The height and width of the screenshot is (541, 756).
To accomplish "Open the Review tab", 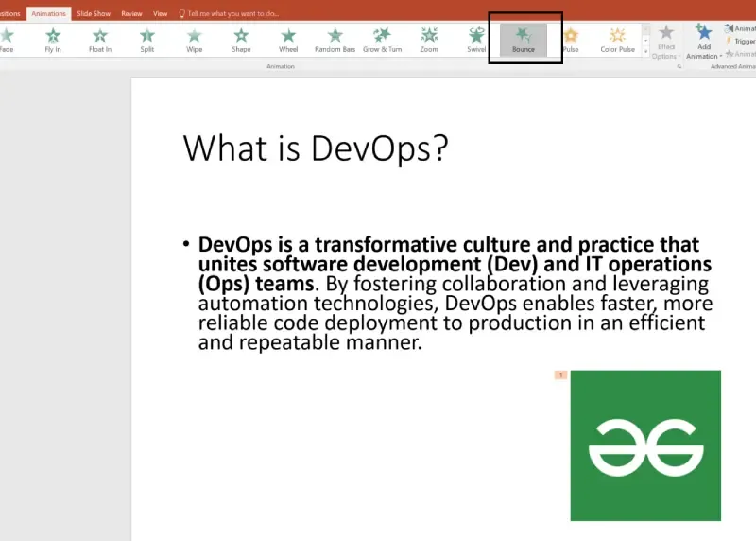I will pyautogui.click(x=131, y=13).
